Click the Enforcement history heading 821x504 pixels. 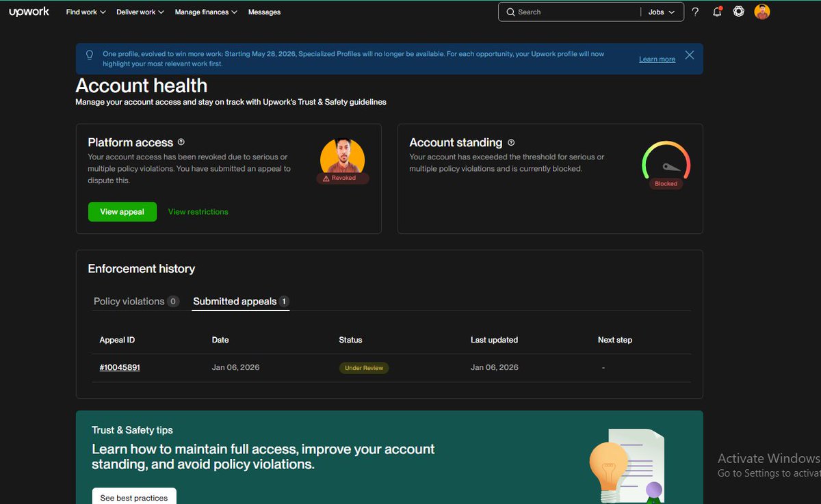pyautogui.click(x=142, y=269)
